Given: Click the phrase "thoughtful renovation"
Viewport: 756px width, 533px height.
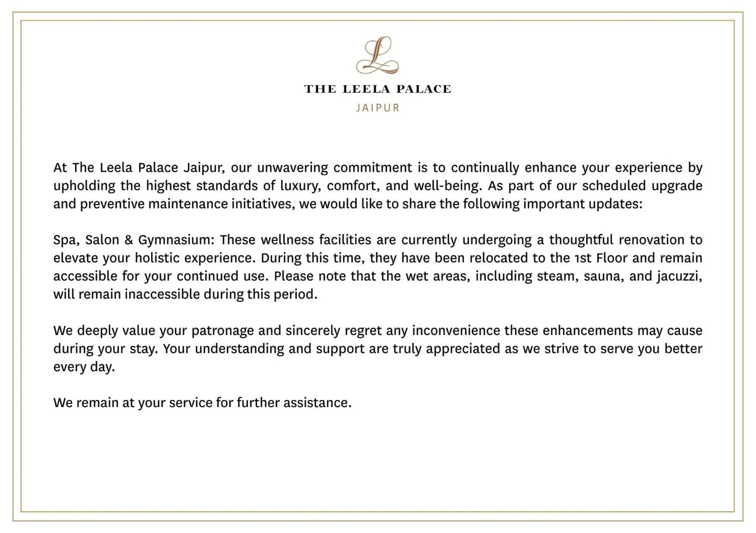Looking at the screenshot, I should 616,240.
